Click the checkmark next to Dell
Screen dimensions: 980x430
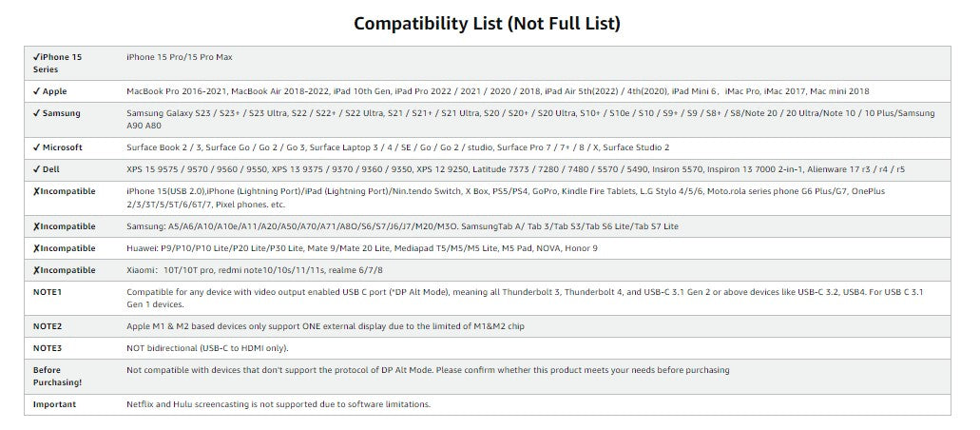coord(36,169)
